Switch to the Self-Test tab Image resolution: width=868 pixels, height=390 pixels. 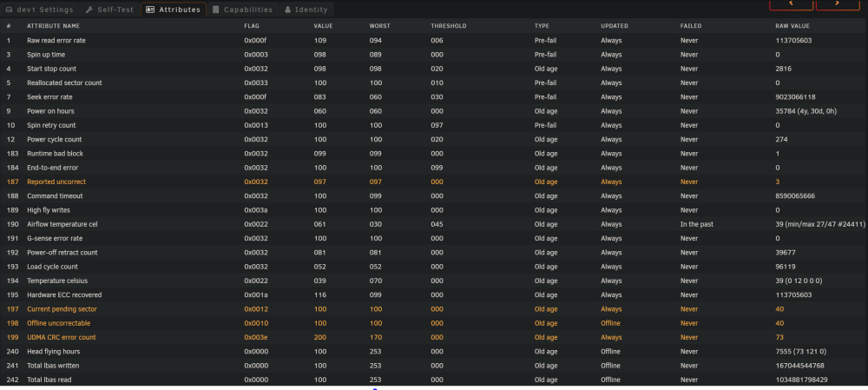point(109,10)
